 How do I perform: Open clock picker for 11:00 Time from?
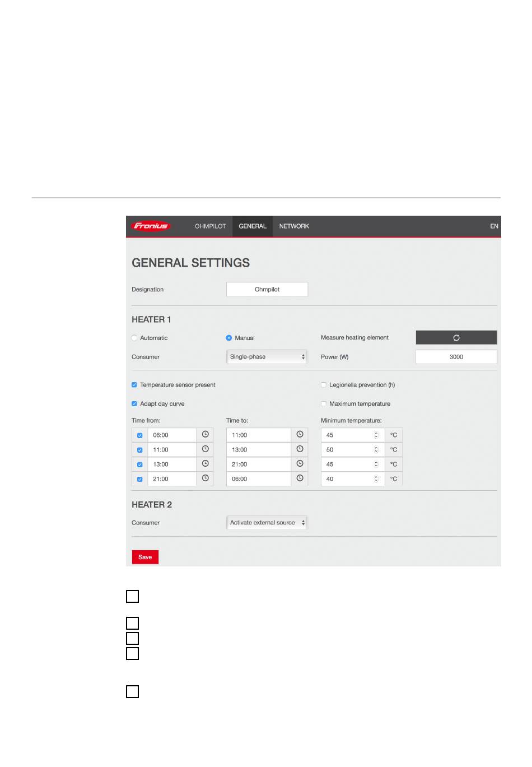(206, 449)
